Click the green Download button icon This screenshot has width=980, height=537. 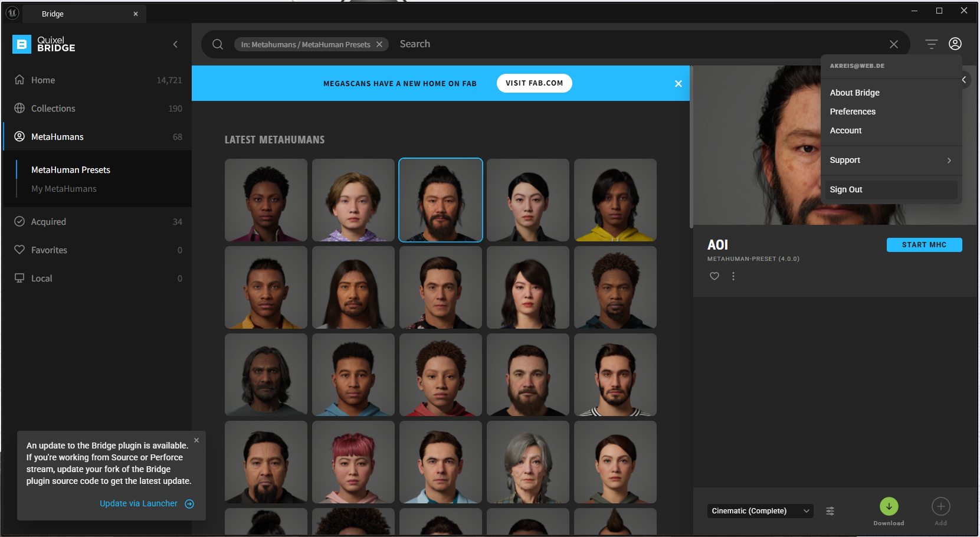[x=889, y=506]
